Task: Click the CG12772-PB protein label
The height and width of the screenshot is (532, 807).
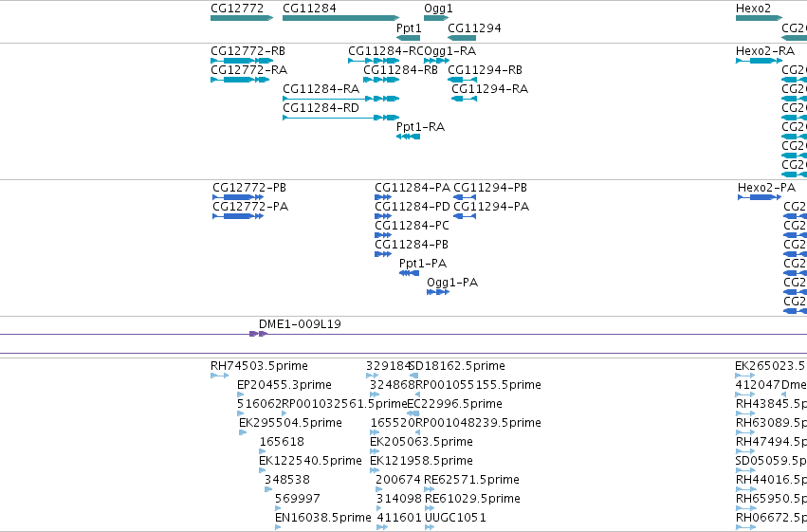Action: click(249, 188)
